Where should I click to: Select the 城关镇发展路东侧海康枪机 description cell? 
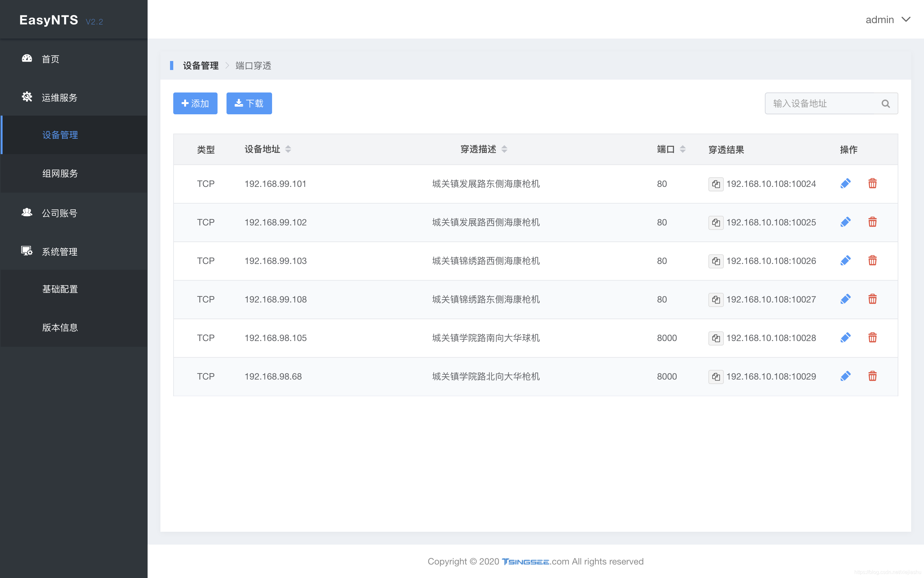tap(486, 184)
